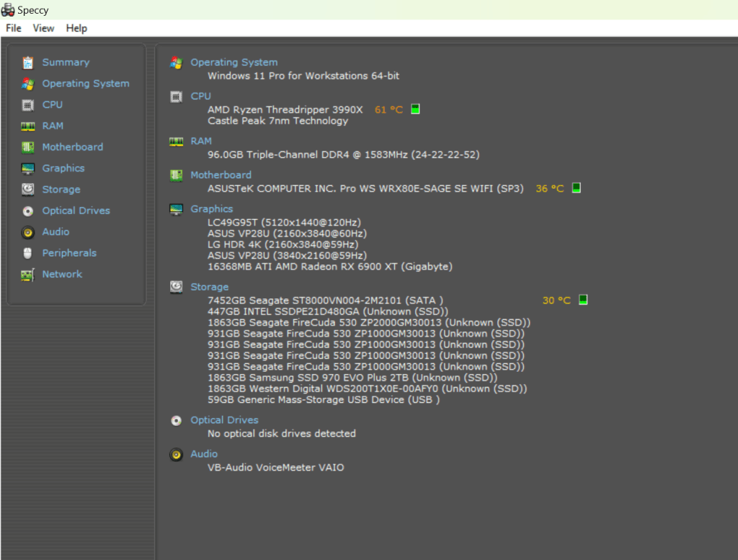738x560 pixels.
Task: Follow the Operating System heading link
Action: click(x=234, y=62)
